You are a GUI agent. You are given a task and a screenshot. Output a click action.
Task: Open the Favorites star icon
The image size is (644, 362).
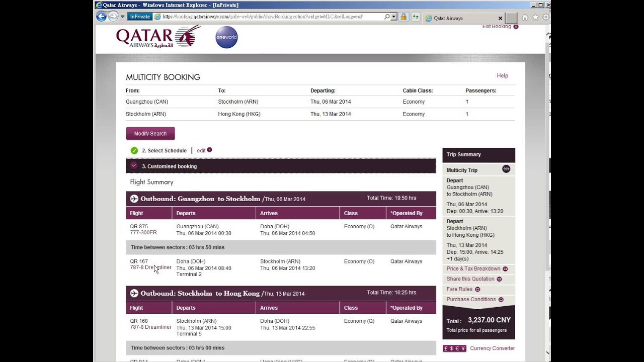pos(535,17)
